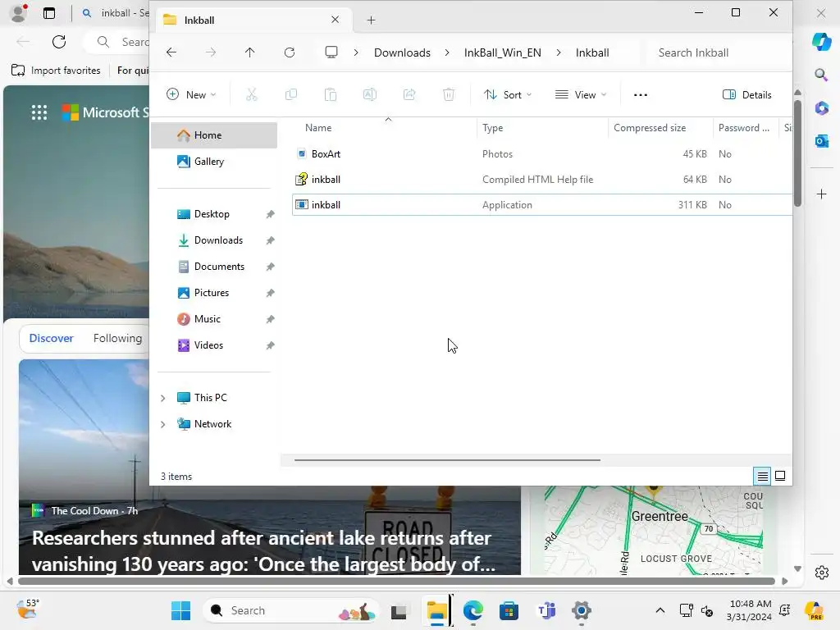Unpin Desktop via its pin icon
The width and height of the screenshot is (840, 630).
271,214
